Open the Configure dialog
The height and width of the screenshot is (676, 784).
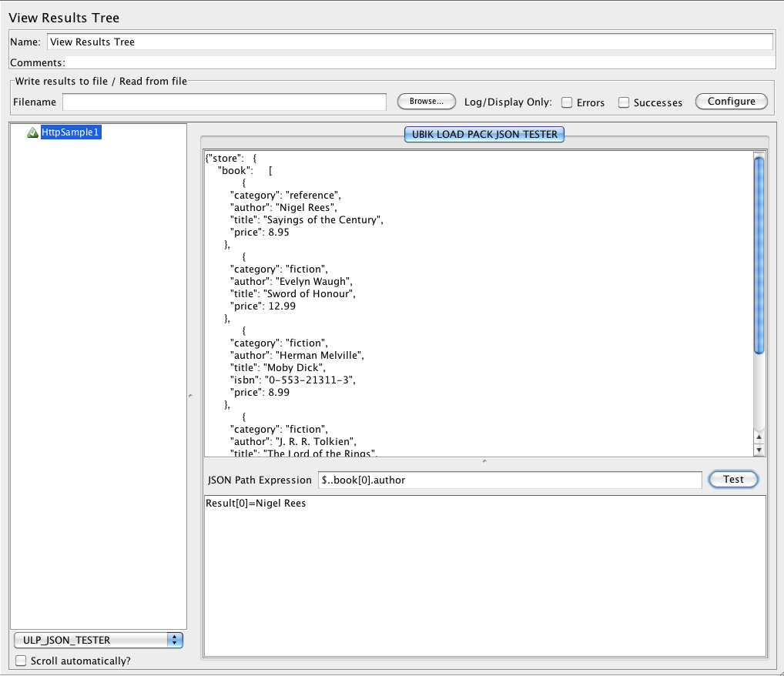(731, 102)
